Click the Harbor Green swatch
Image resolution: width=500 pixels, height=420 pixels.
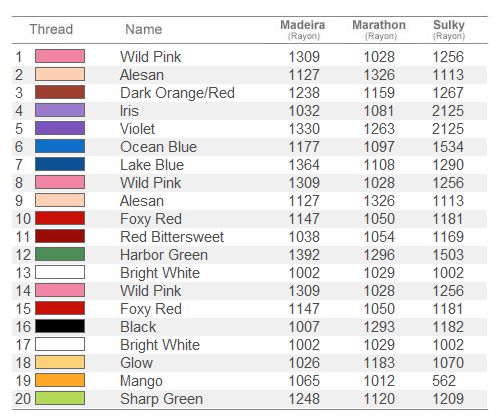click(60, 254)
